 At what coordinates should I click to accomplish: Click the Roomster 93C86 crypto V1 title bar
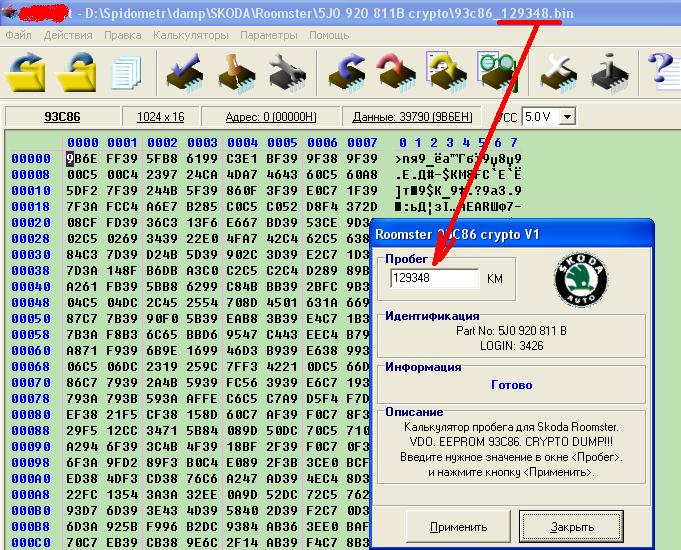pyautogui.click(x=512, y=235)
